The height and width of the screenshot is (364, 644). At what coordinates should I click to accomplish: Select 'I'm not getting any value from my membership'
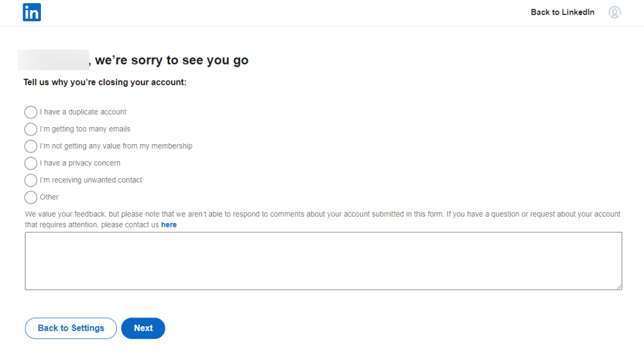click(30, 146)
